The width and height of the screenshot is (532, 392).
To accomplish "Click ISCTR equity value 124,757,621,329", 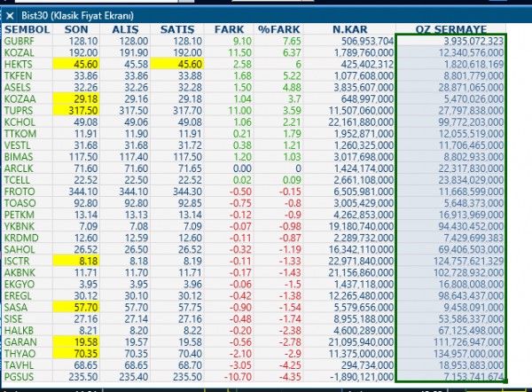I will [468, 261].
